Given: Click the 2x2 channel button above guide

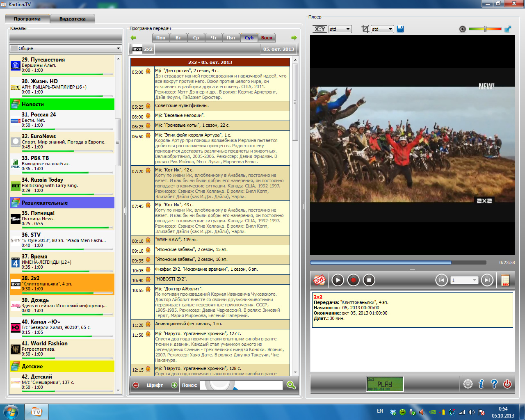Looking at the screenshot, I should pyautogui.click(x=143, y=49).
